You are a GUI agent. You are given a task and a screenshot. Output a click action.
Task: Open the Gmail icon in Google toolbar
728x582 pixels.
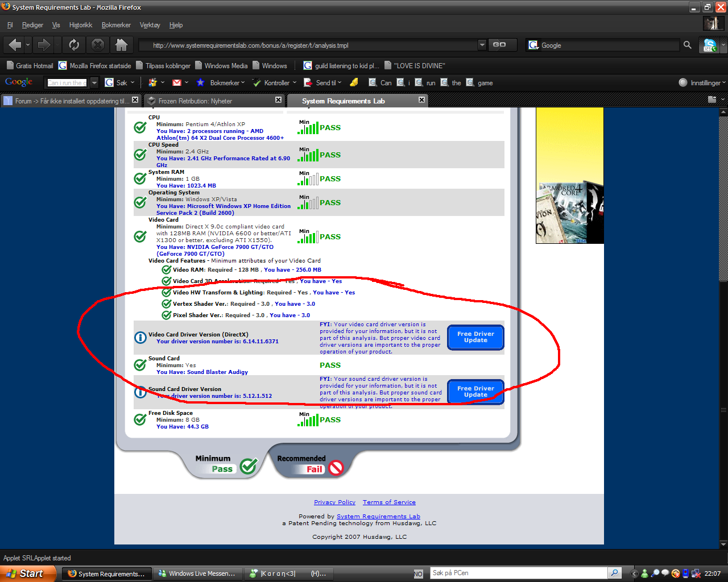coord(177,82)
